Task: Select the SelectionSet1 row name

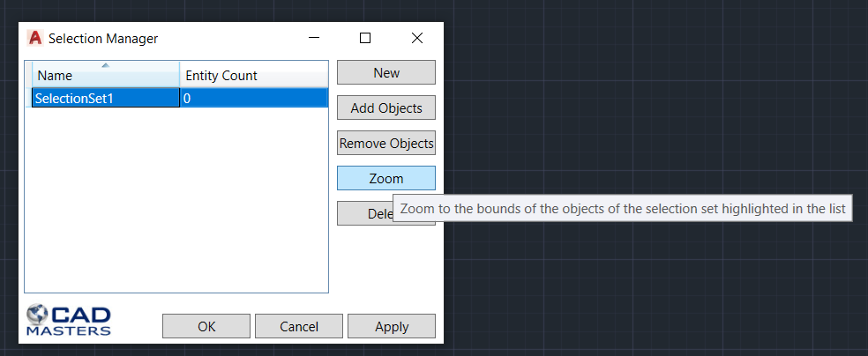Action: coord(105,99)
